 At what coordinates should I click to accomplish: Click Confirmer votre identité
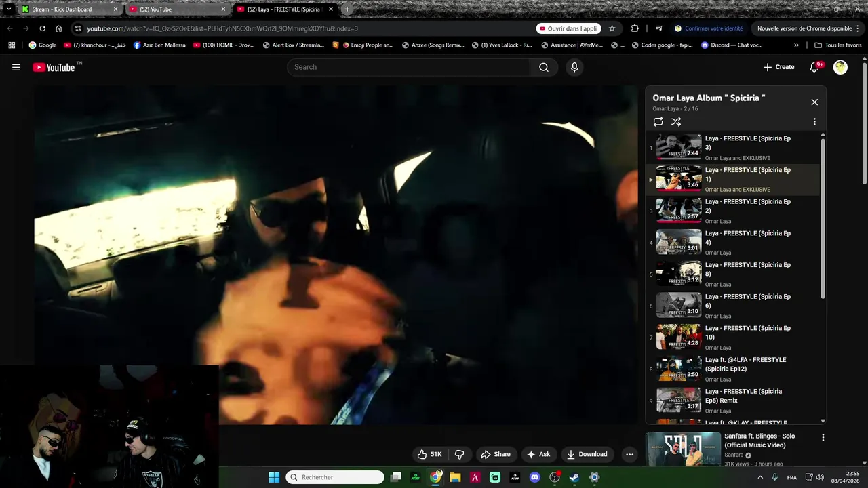point(709,28)
